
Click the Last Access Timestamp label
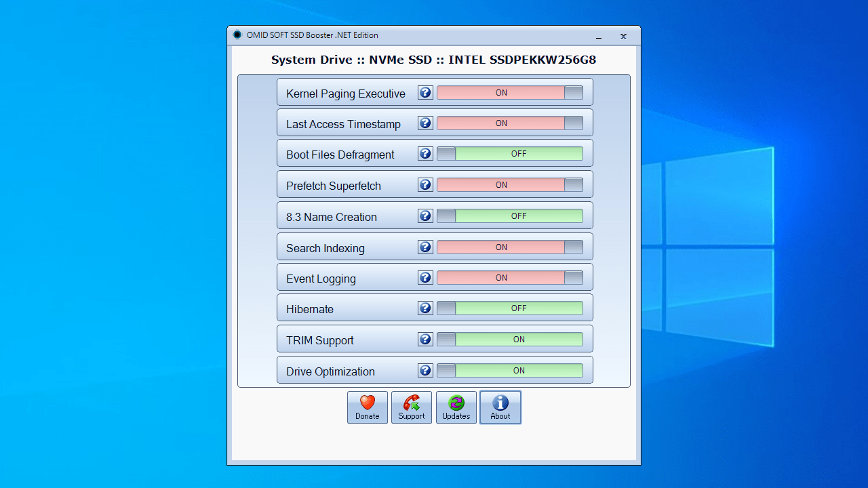point(343,124)
